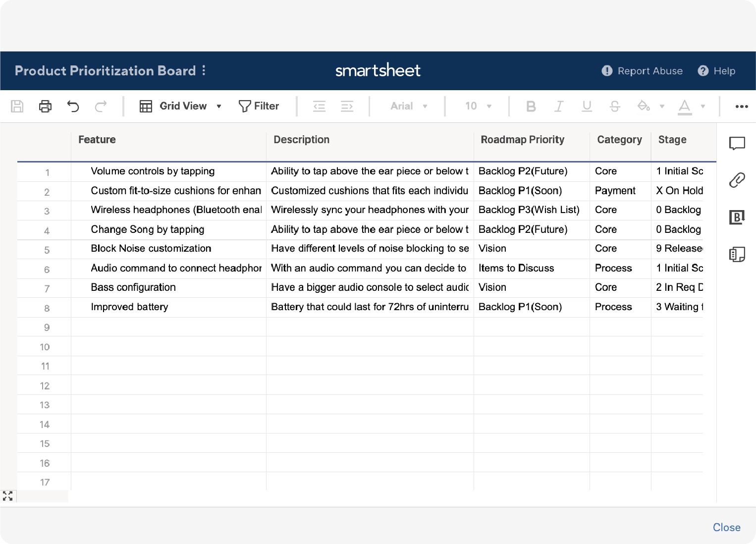Select 'Payment' category cell

coord(620,191)
